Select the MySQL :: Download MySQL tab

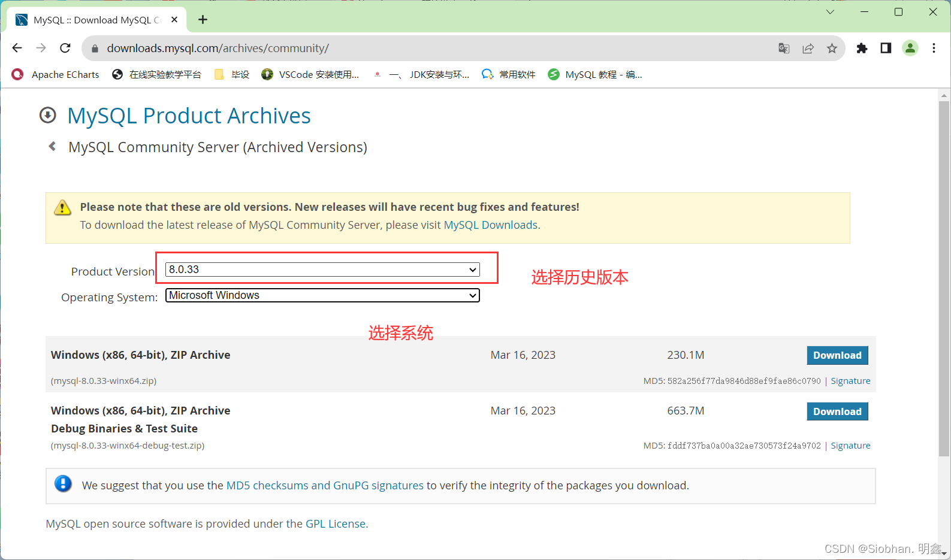pos(97,20)
